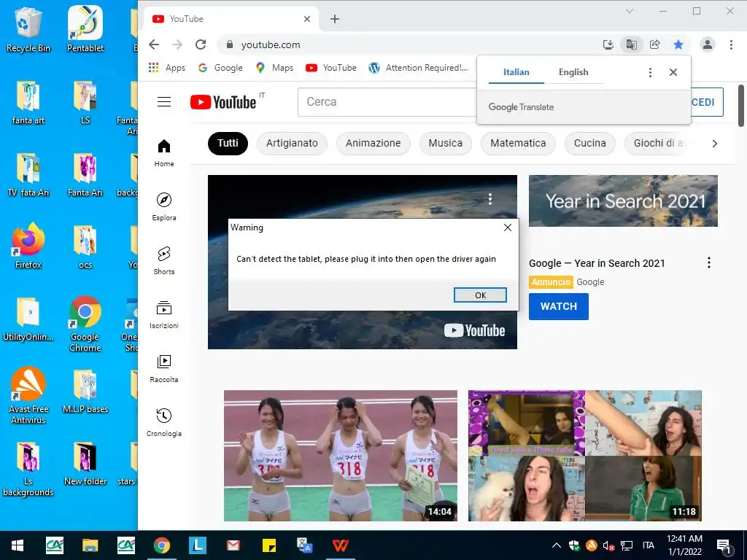Open a new tab with plus button
The image size is (747, 560).
click(x=335, y=19)
